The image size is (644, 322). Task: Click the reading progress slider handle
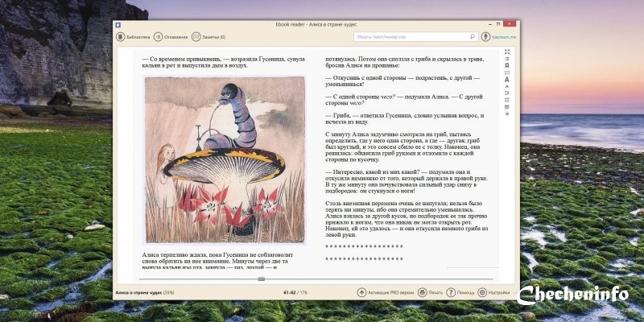pos(261,279)
